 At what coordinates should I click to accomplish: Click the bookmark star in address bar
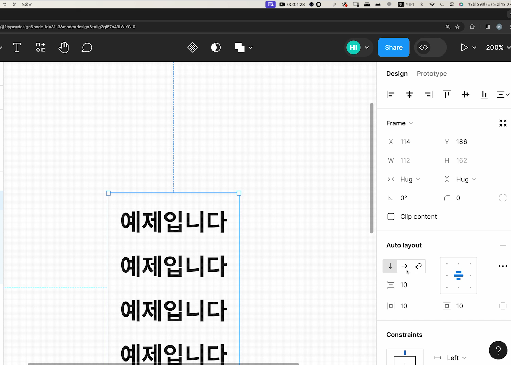click(x=457, y=27)
